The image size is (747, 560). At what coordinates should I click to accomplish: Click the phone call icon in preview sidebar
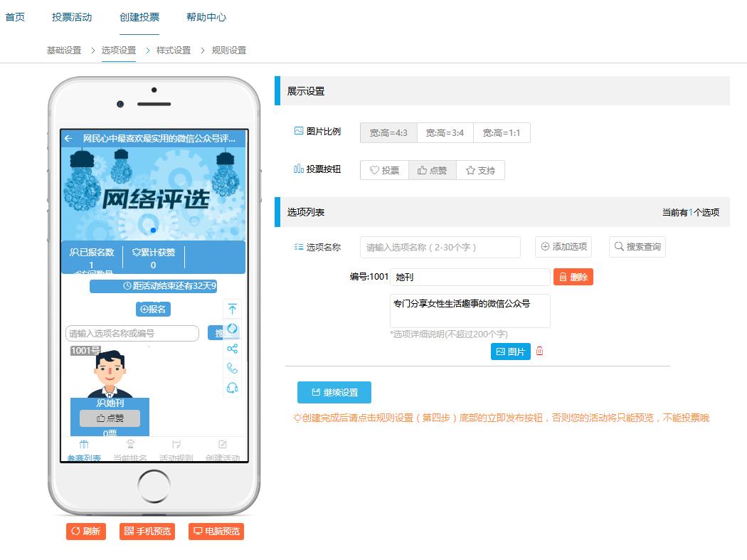click(x=232, y=368)
